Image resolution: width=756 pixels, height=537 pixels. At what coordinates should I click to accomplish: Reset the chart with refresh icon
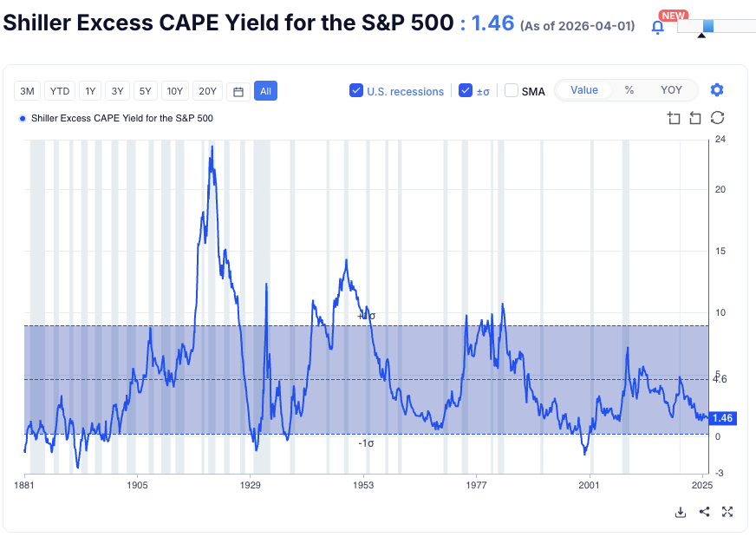click(x=717, y=118)
